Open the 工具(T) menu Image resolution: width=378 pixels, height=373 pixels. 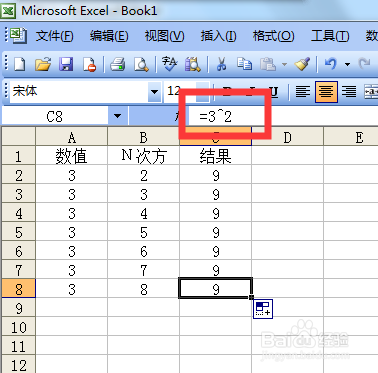click(330, 36)
